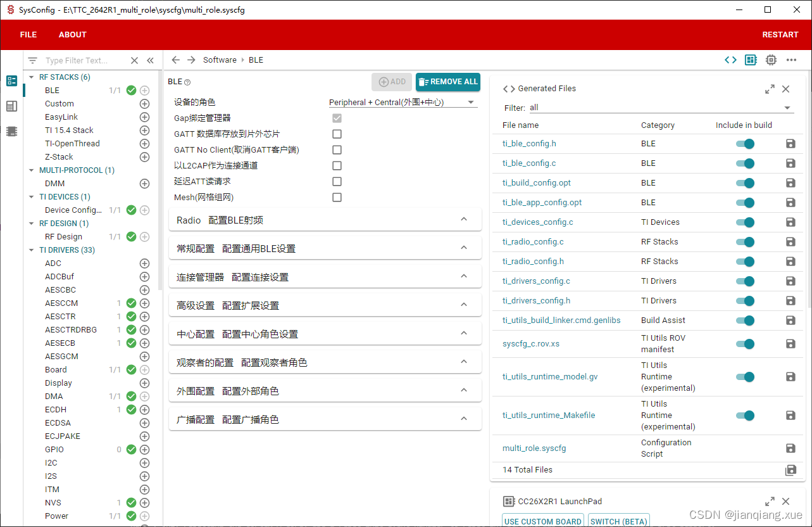Viewport: 812px width, 527px height.
Task: Select the BLE module in tree
Action: click(x=52, y=91)
